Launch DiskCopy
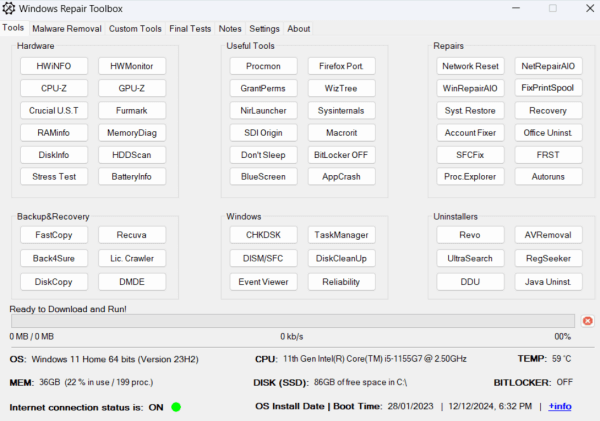 (x=54, y=282)
